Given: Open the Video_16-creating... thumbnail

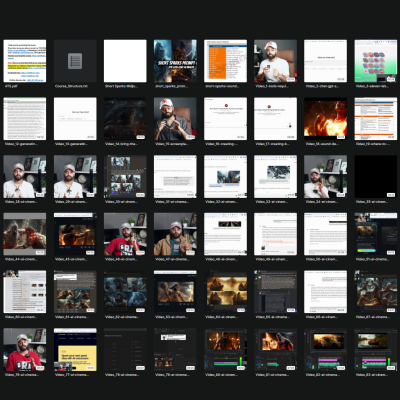Looking at the screenshot, I should [225, 119].
